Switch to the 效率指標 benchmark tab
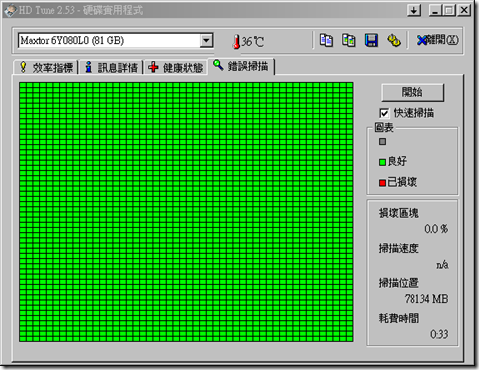 tap(46, 67)
